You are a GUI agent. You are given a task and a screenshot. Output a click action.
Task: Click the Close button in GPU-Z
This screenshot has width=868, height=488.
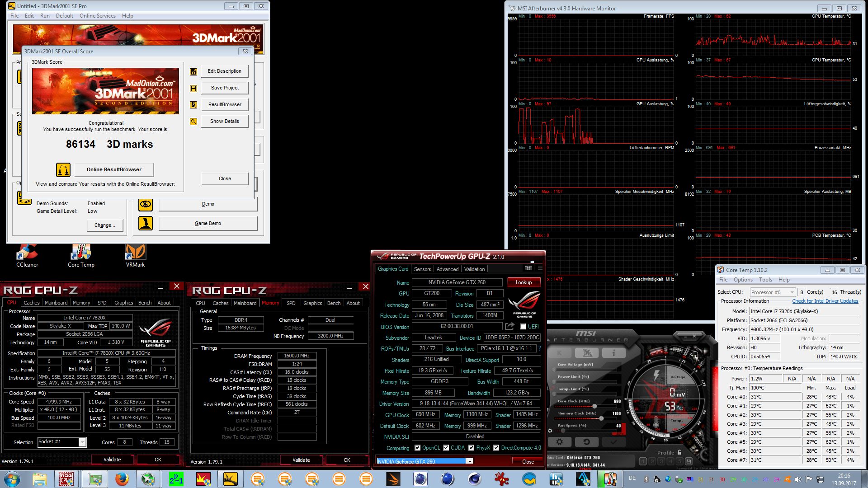(528, 461)
